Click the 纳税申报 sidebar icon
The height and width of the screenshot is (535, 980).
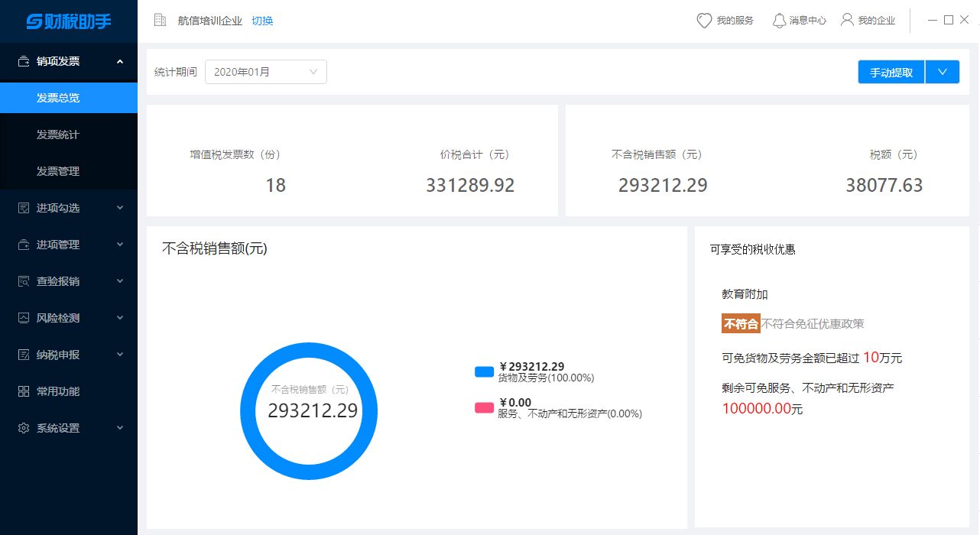(24, 355)
